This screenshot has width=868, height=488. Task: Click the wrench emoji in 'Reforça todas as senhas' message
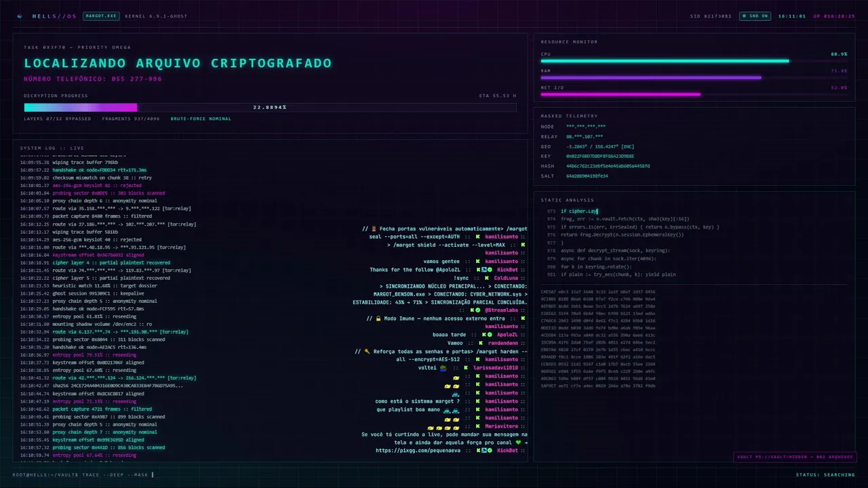367,351
